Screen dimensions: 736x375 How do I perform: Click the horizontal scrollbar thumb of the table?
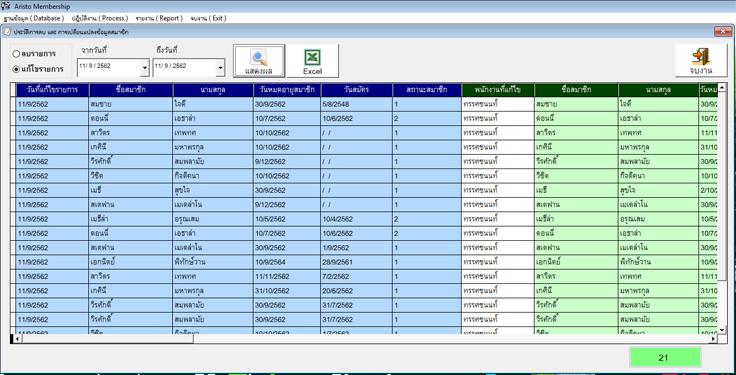107,339
